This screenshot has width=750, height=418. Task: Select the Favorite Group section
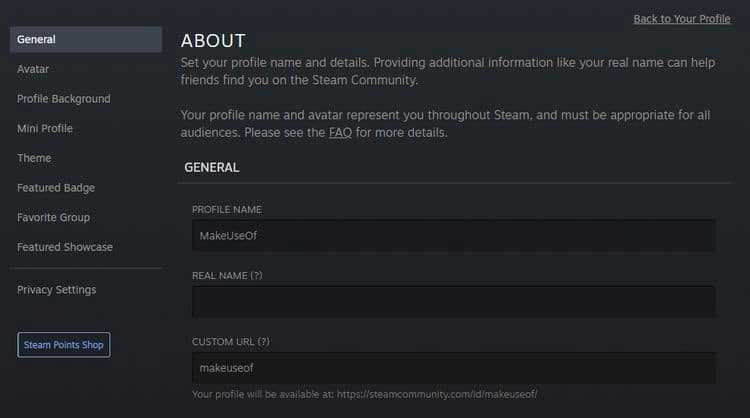click(x=54, y=217)
